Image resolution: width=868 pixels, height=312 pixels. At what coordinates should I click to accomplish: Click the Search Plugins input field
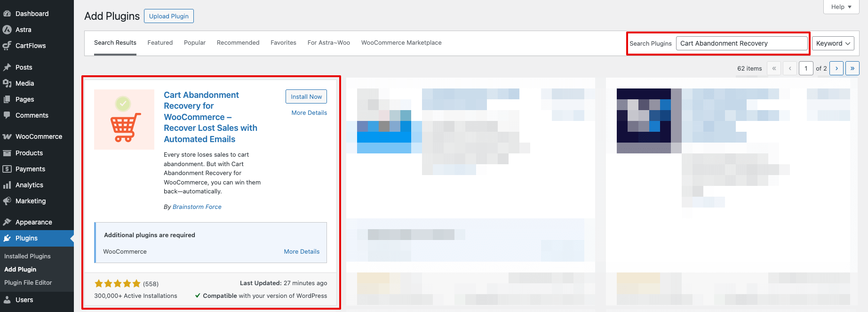pos(742,43)
